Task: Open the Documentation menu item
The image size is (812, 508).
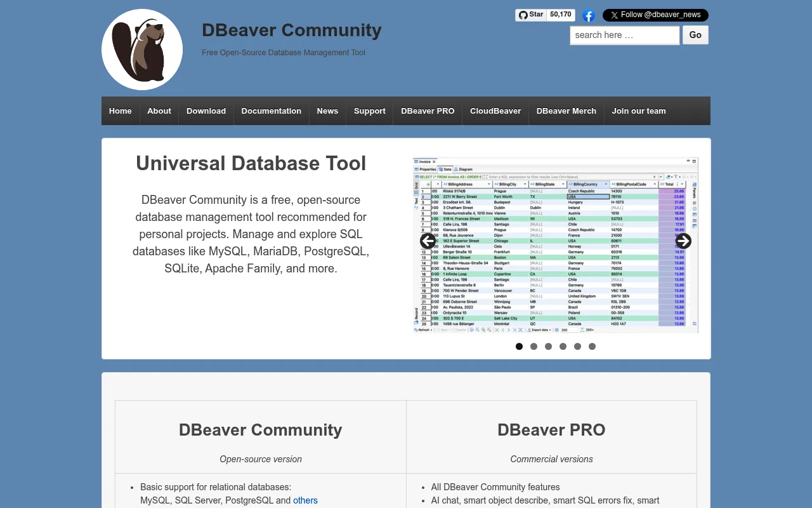Action: point(272,111)
